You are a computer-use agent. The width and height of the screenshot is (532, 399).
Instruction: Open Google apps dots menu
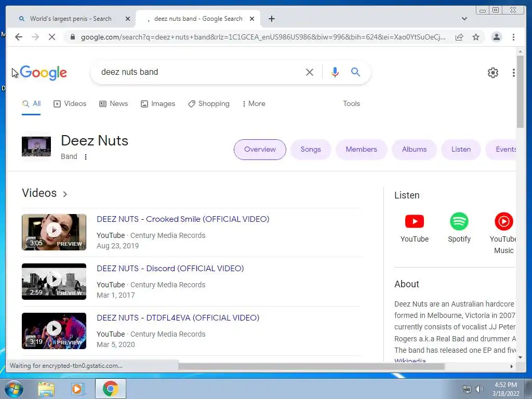click(514, 73)
